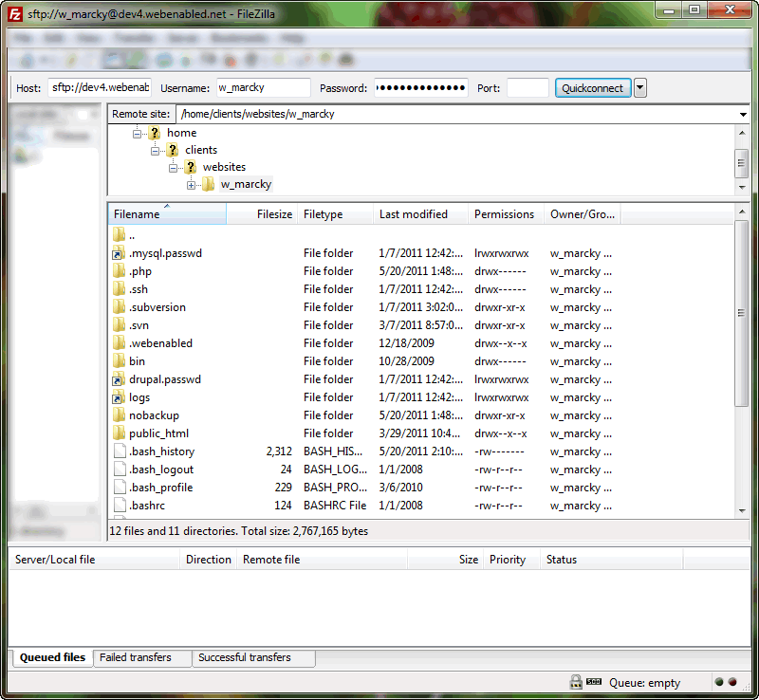Click the .mysql.passwd symlink folder icon
Viewport: 759px width, 700px height.
(120, 253)
